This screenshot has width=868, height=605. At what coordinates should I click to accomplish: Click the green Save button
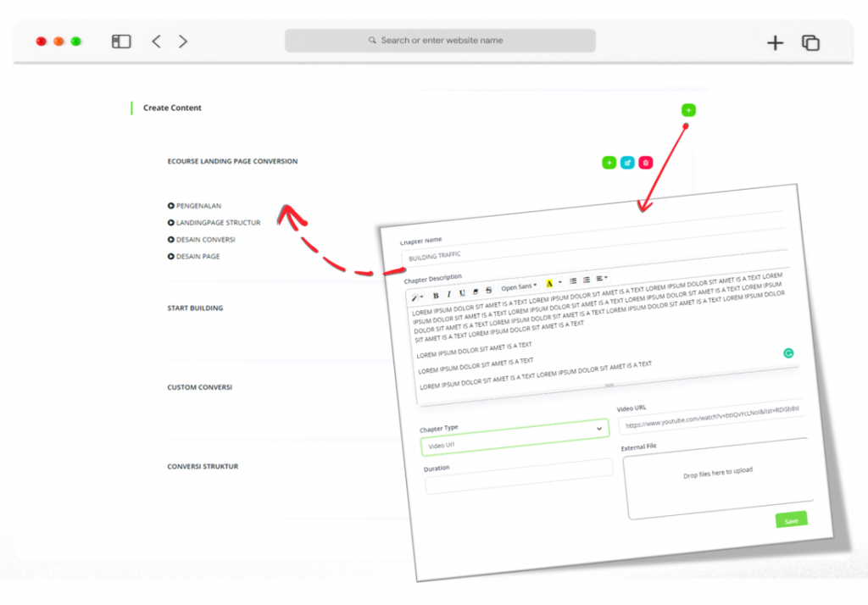[x=791, y=520]
